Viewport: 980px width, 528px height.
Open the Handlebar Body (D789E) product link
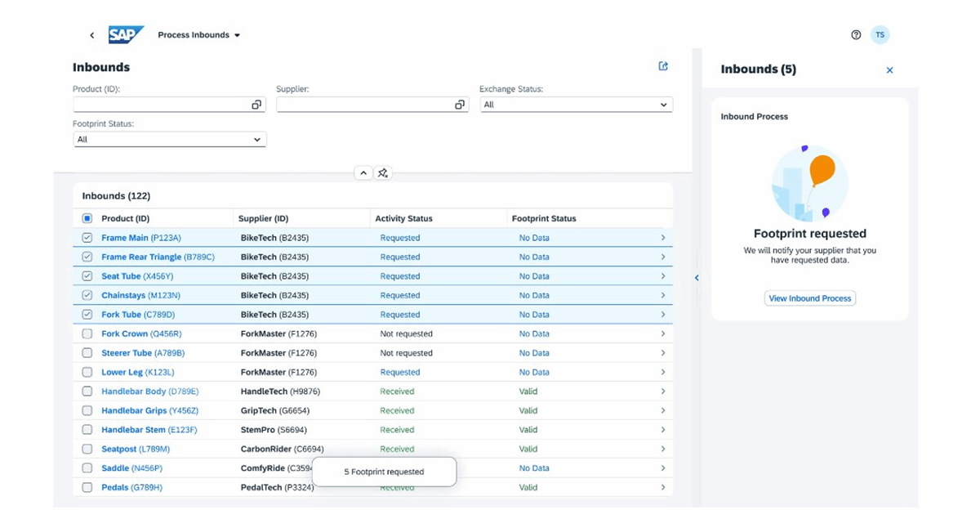click(x=149, y=392)
